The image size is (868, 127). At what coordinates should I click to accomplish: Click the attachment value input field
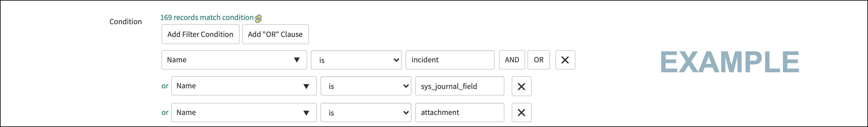(x=459, y=112)
